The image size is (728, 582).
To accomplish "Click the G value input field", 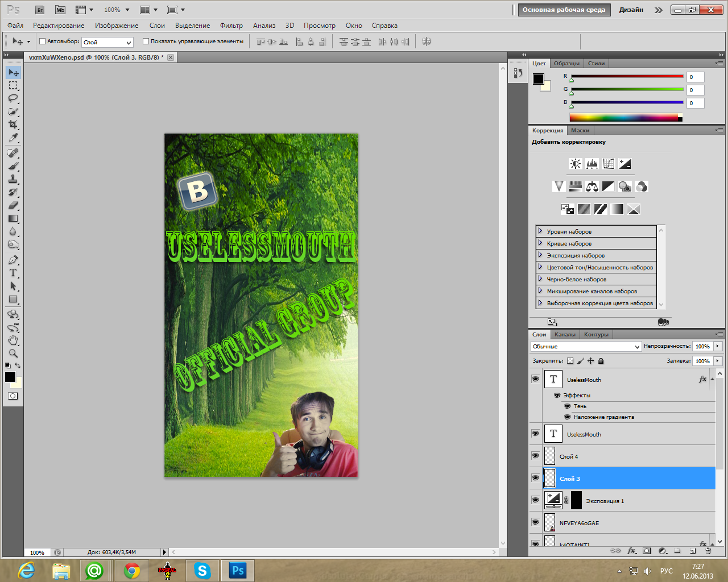I will coord(696,90).
